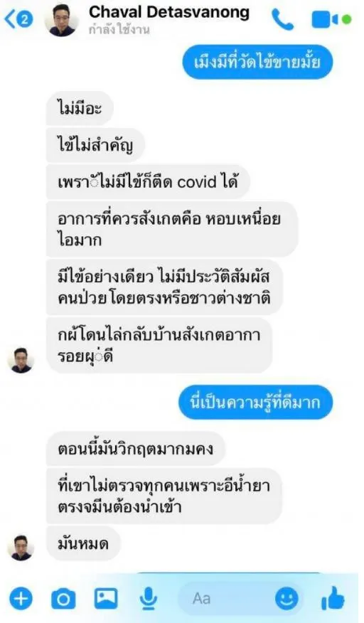
Task: Select the blue 'นี่เป็นความรู้ที่ดีมาก' message
Action: click(255, 402)
